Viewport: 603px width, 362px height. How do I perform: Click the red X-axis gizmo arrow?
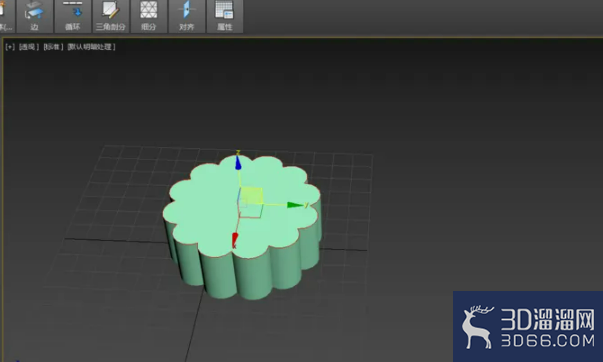(x=235, y=240)
